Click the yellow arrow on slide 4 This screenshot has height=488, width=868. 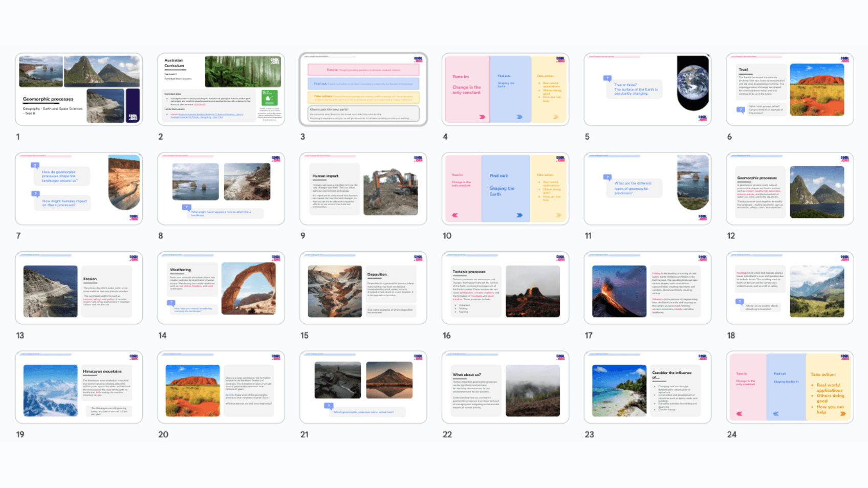click(x=556, y=117)
